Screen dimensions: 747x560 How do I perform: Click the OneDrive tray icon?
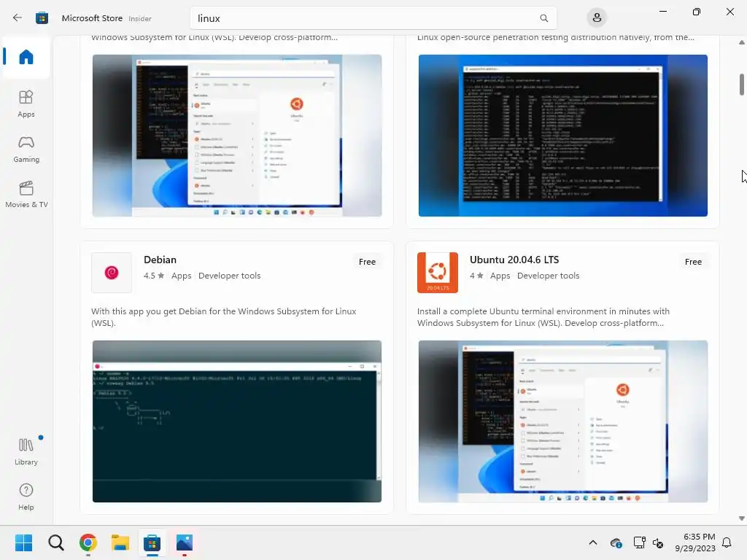pyautogui.click(x=616, y=542)
